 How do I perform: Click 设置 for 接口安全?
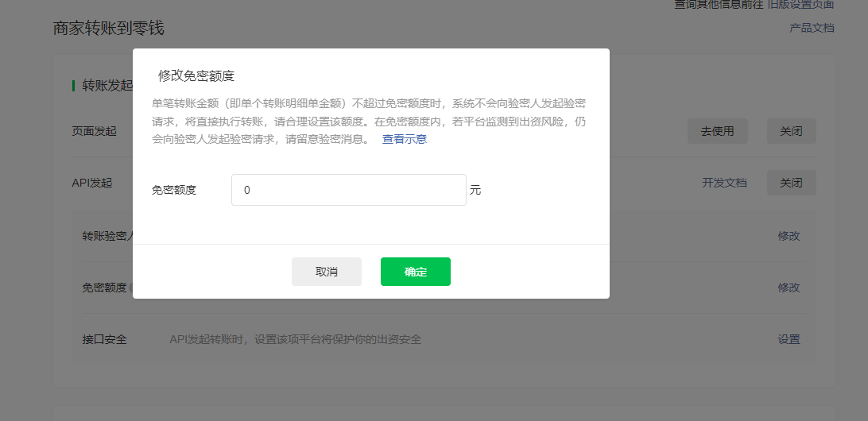click(x=789, y=340)
